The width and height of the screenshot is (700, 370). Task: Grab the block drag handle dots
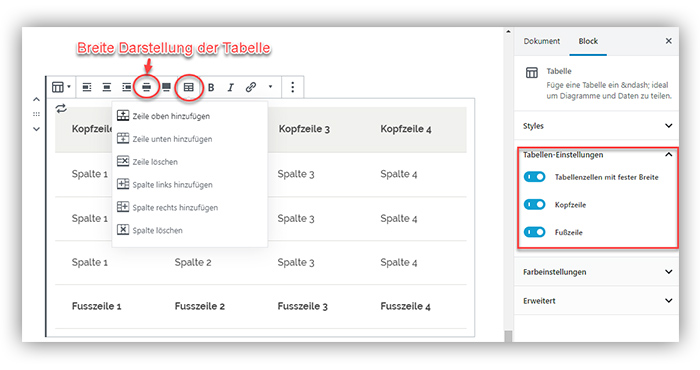pos(36,114)
